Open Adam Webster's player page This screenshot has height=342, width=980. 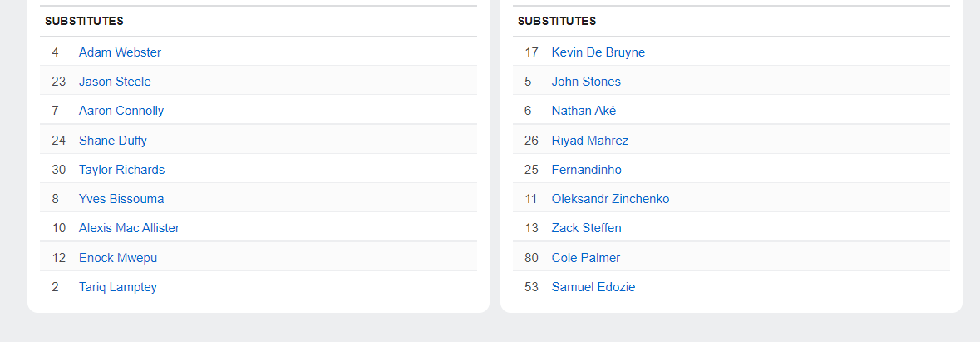point(120,52)
